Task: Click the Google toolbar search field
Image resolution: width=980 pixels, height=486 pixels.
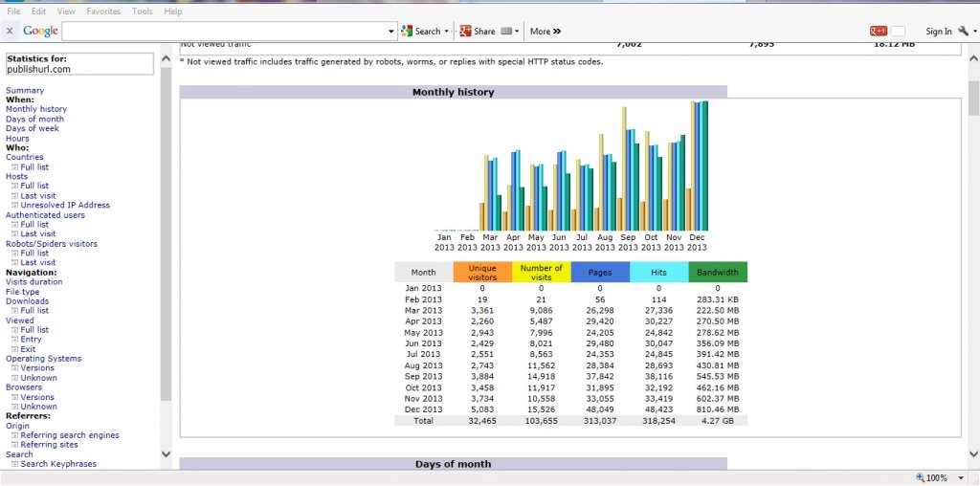Action: pos(225,32)
